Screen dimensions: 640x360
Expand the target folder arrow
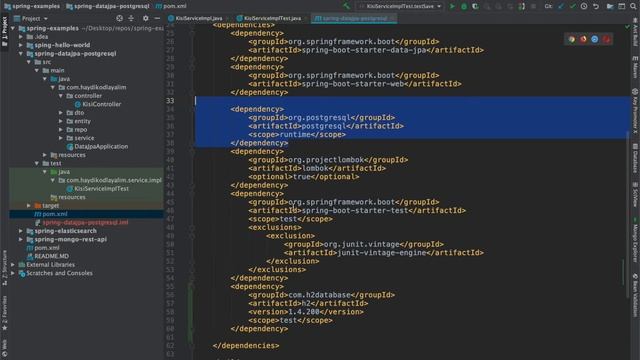pos(29,206)
